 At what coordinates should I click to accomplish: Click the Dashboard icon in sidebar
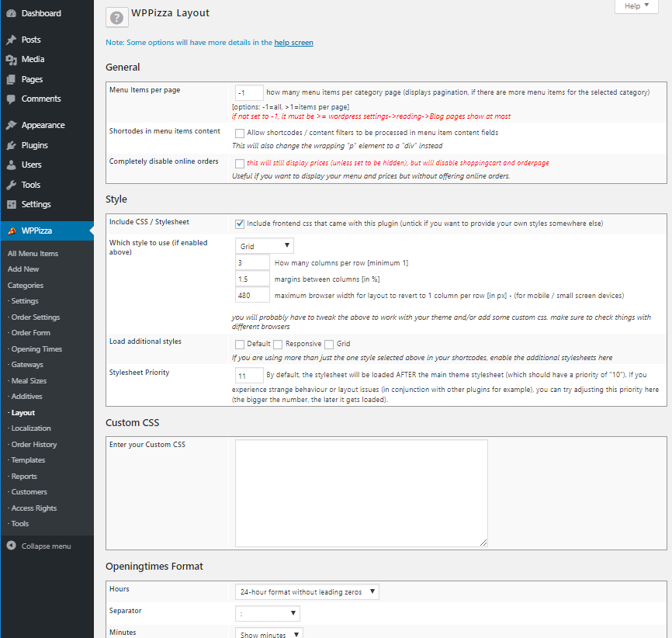[11, 14]
